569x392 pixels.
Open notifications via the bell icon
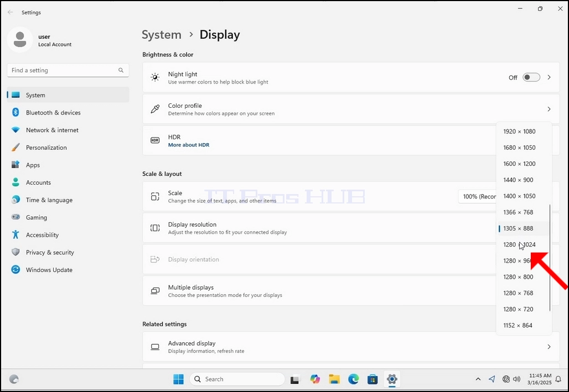tap(559, 379)
